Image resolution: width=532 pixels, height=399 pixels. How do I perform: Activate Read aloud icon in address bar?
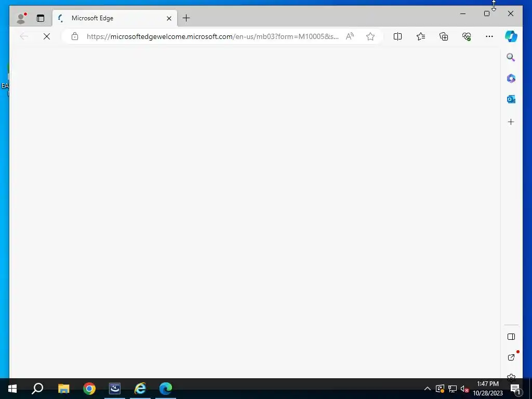click(350, 36)
